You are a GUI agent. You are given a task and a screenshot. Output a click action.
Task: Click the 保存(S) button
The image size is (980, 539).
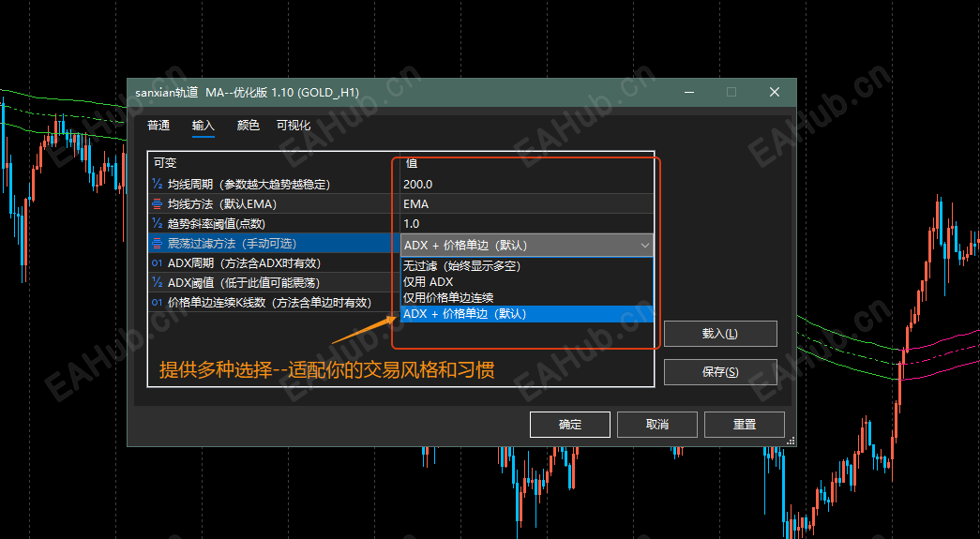pos(720,372)
